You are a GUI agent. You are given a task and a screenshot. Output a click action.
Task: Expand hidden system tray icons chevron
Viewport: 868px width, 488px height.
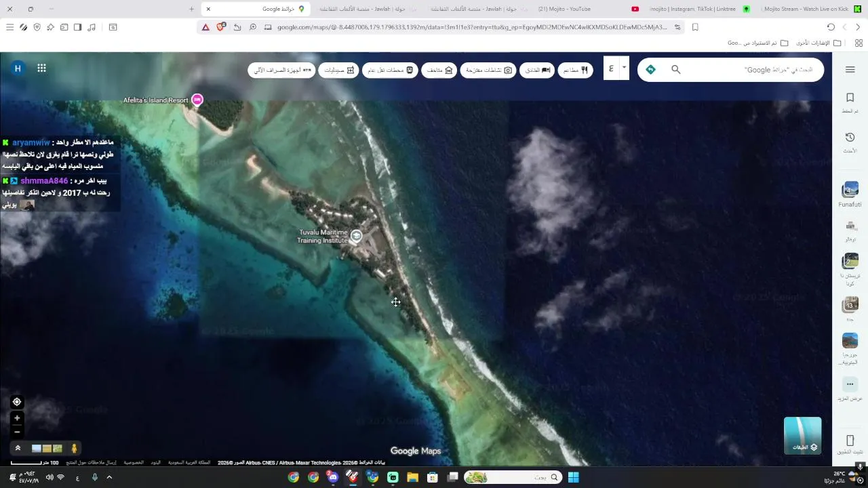click(x=109, y=477)
